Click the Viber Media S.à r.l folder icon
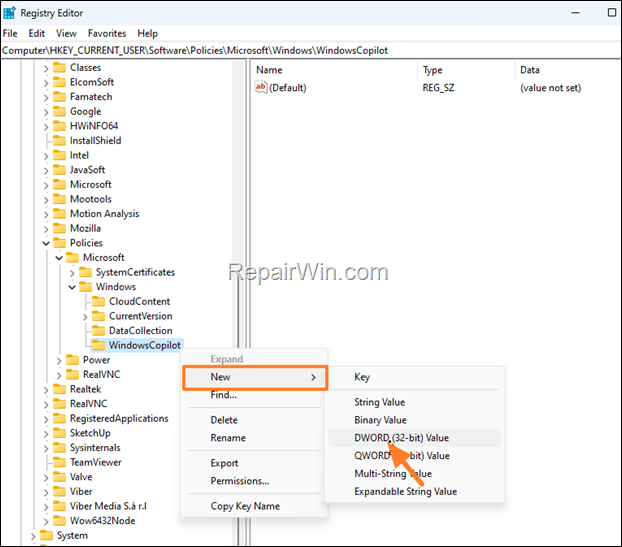Viewport: 622px width, 547px height. click(x=60, y=506)
